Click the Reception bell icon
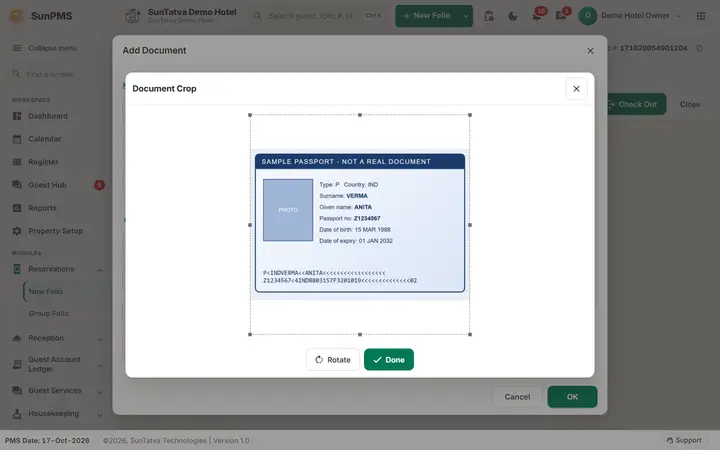 [17, 338]
